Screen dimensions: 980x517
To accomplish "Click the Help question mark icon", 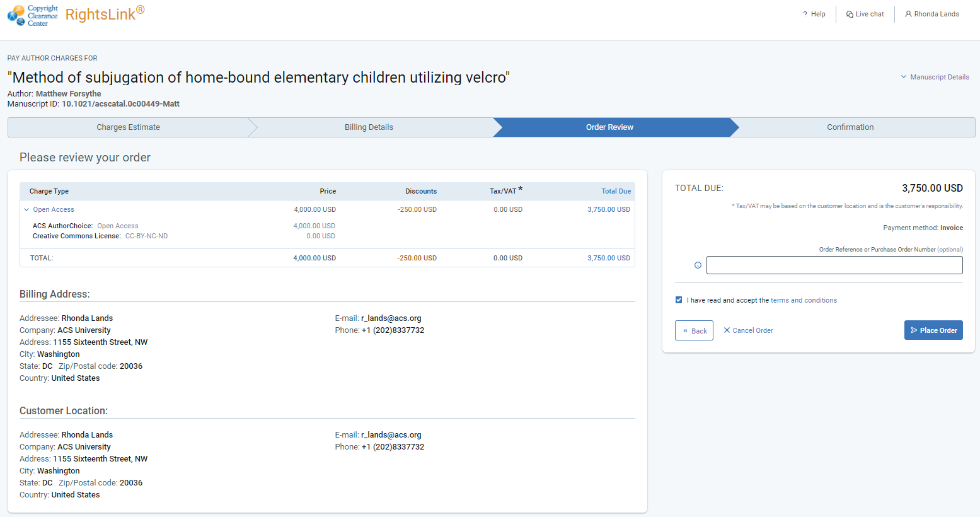I will pyautogui.click(x=805, y=14).
